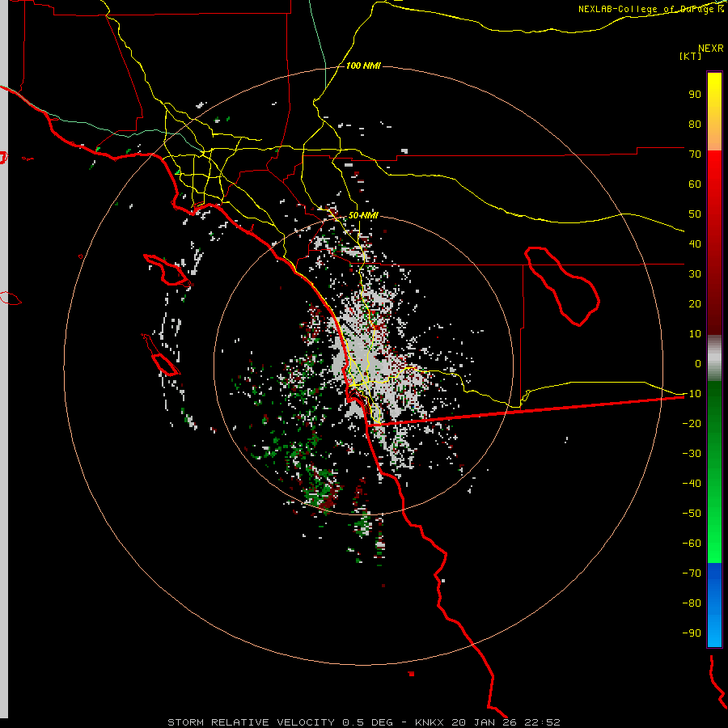The height and width of the screenshot is (728, 728).
Task: Pick the gray zero-velocity segment of the color bar
Action: tap(714, 358)
